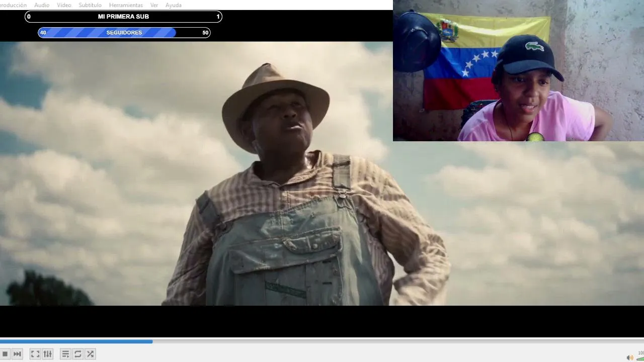Open the Herramientas menu

pos(126,5)
